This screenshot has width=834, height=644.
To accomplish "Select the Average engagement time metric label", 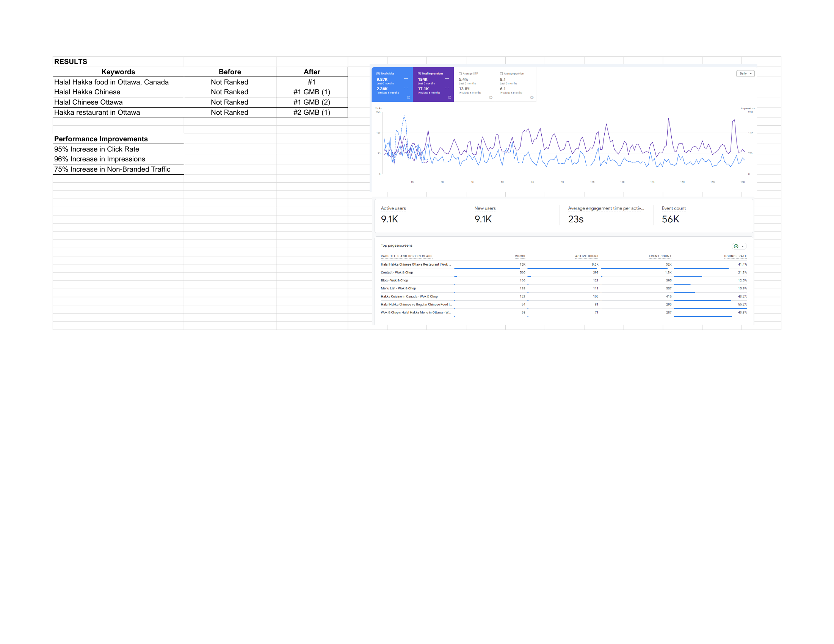I will (606, 208).
